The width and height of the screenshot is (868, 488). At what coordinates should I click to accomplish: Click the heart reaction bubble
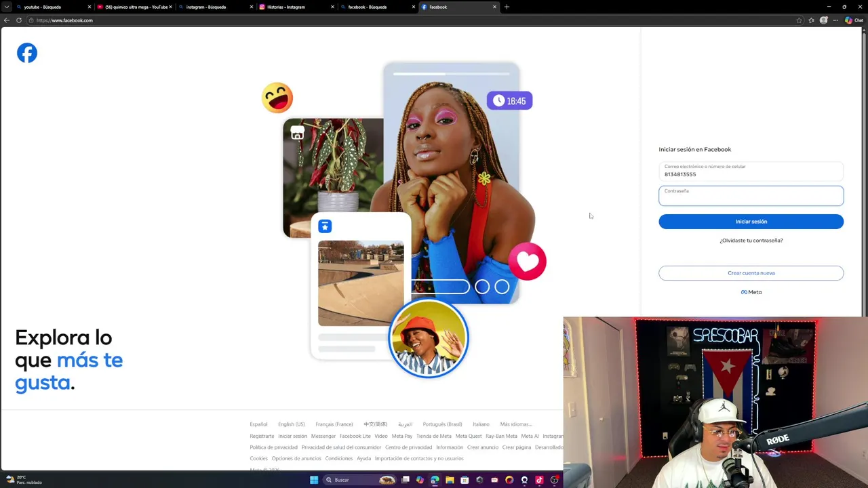click(x=528, y=261)
